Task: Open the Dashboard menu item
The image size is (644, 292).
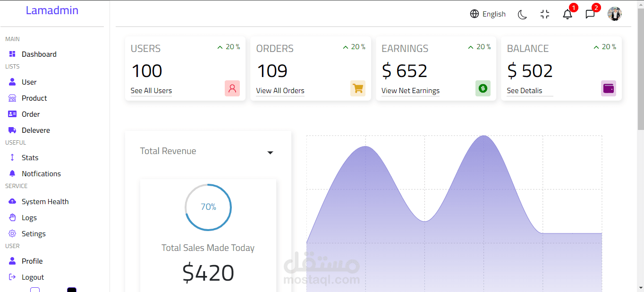Action: pyautogui.click(x=39, y=54)
